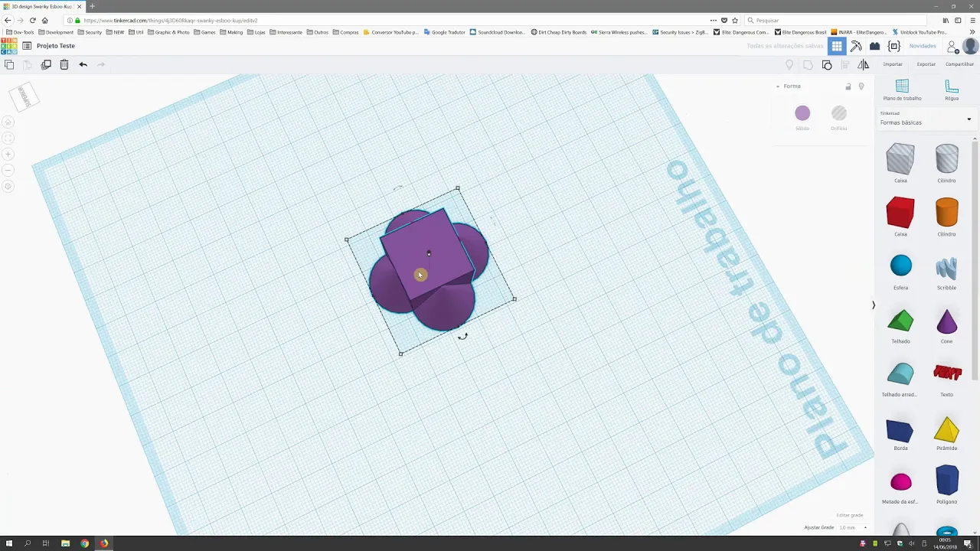This screenshot has width=980, height=551.
Task: Pick the Scribble shape
Action: pos(946,269)
